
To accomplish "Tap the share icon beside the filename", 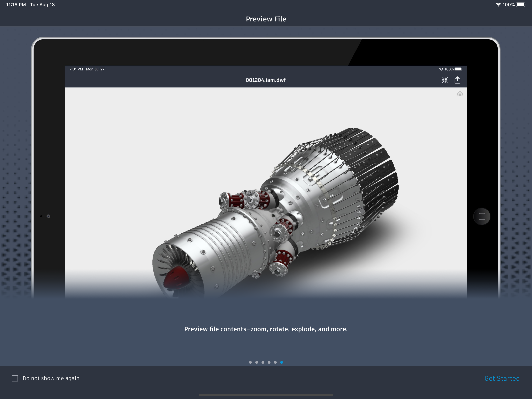I will coord(457,80).
